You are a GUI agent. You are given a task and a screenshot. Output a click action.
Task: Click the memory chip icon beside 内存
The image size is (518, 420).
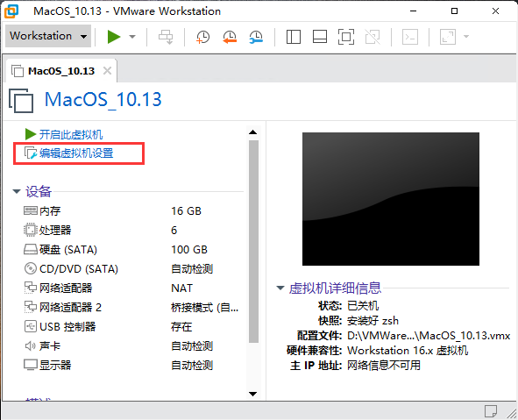(31, 210)
